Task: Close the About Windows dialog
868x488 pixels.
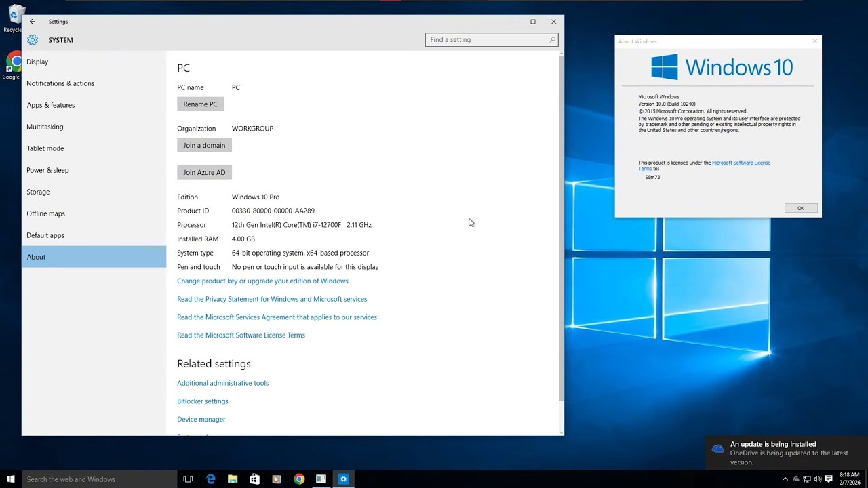Action: pyautogui.click(x=814, y=41)
